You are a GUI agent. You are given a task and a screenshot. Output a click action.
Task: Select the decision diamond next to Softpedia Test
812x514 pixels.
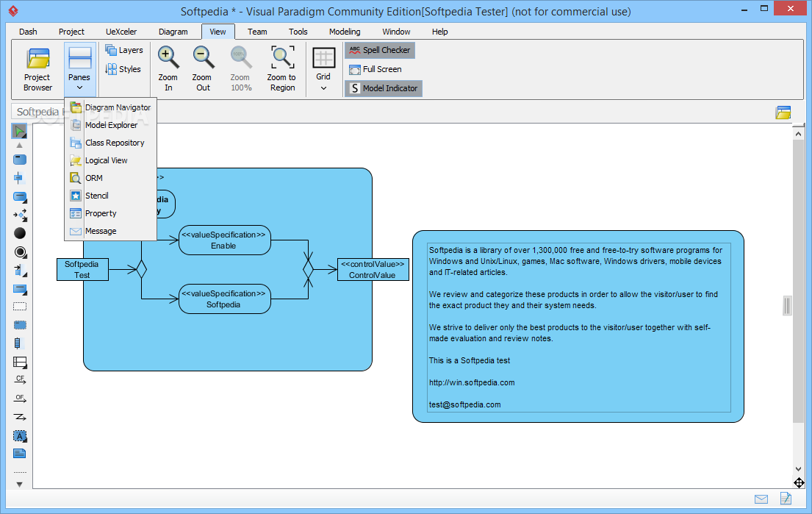click(x=141, y=269)
